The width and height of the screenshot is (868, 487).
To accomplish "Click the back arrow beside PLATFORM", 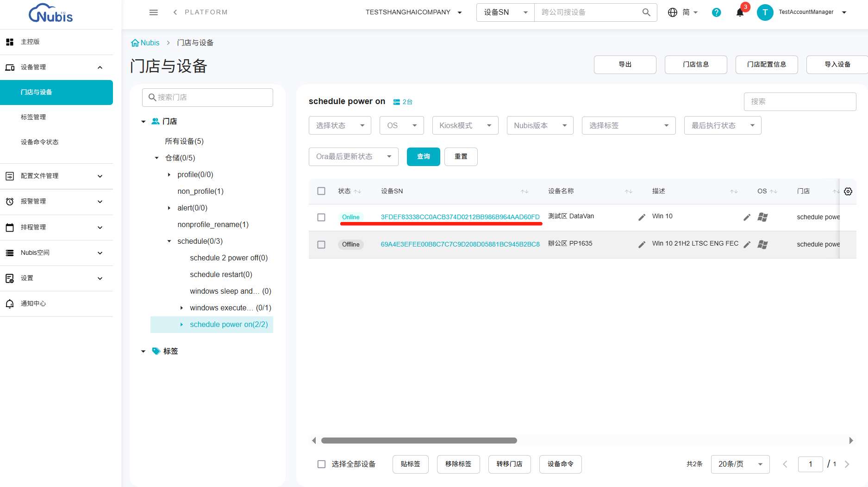I will 175,12.
